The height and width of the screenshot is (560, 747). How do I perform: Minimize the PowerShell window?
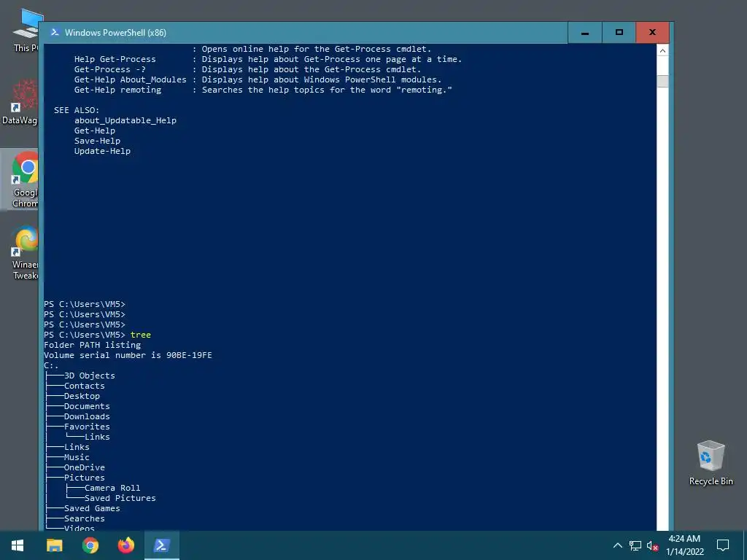point(584,32)
